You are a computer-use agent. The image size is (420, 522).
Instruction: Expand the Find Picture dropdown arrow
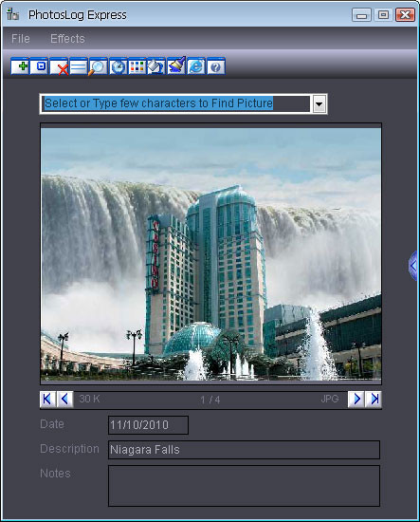click(320, 104)
